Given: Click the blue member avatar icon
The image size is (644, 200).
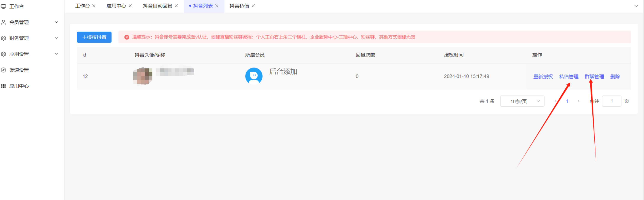Looking at the screenshot, I should pos(254,76).
